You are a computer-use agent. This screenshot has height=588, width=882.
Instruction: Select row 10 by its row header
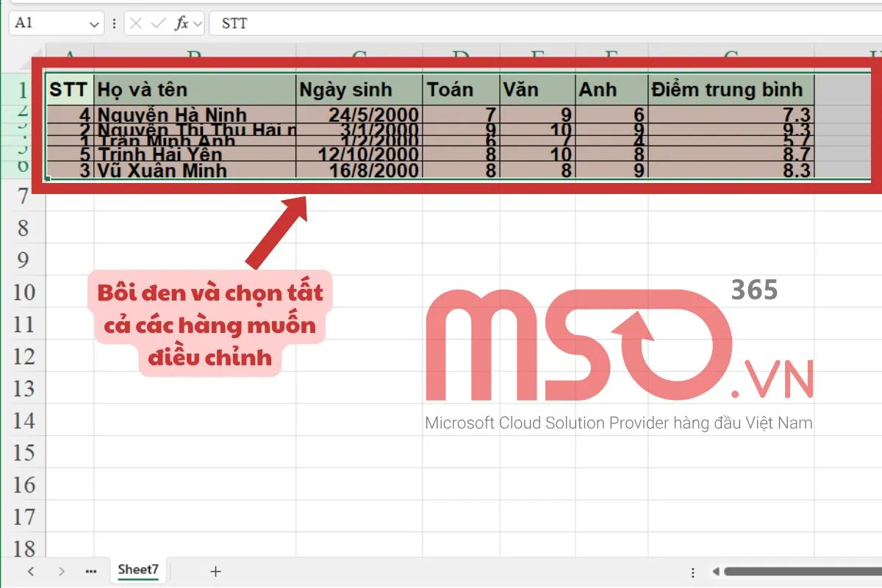pyautogui.click(x=23, y=292)
